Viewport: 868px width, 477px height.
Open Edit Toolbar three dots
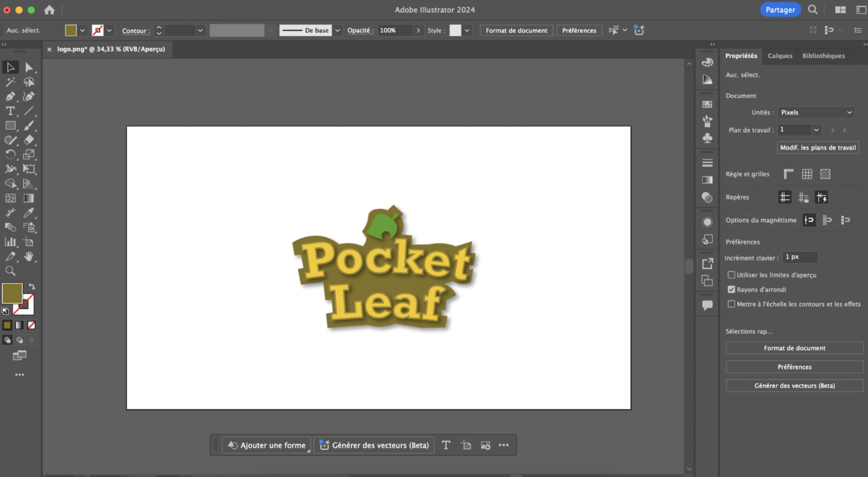(20, 374)
